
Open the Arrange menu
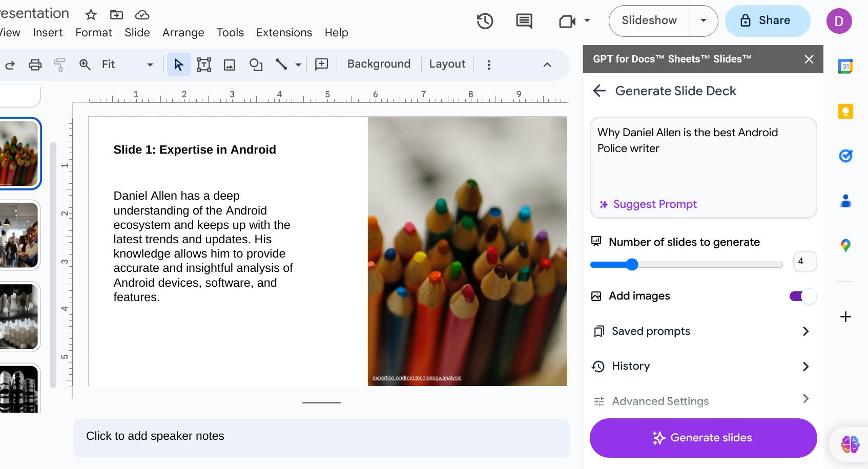pos(183,32)
